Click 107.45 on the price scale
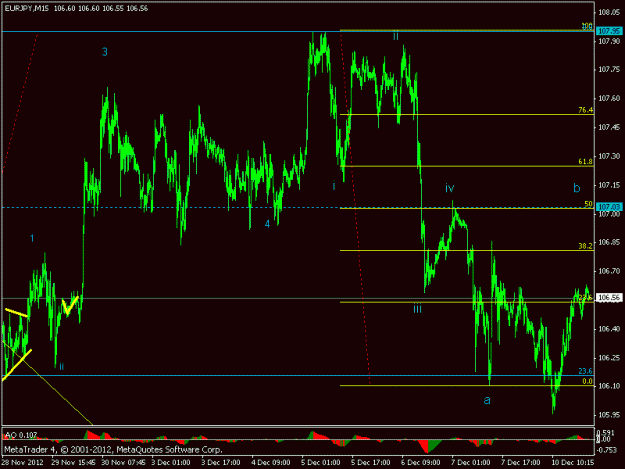 (609, 127)
